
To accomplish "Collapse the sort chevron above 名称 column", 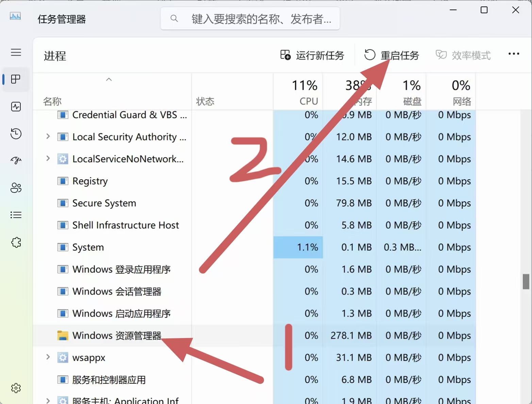I will pos(109,79).
